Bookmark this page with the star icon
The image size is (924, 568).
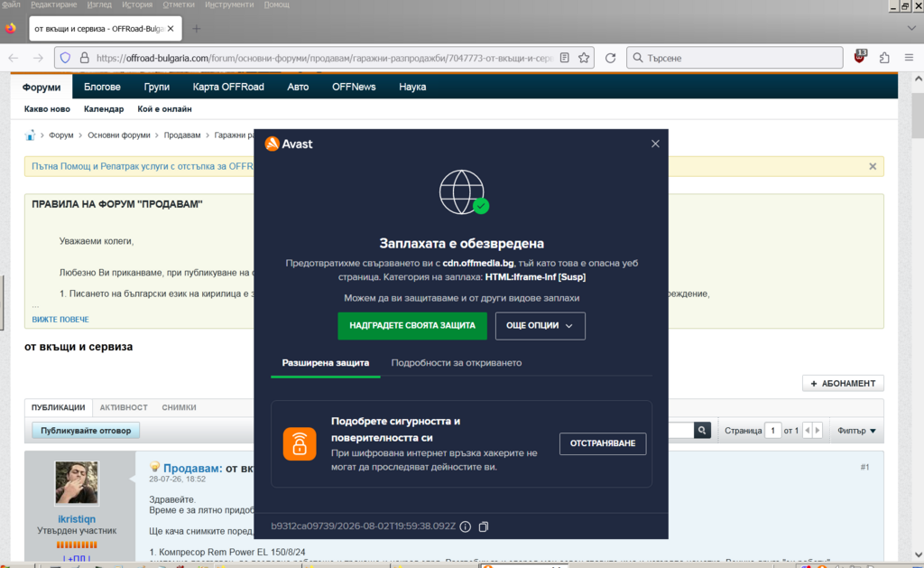[584, 58]
